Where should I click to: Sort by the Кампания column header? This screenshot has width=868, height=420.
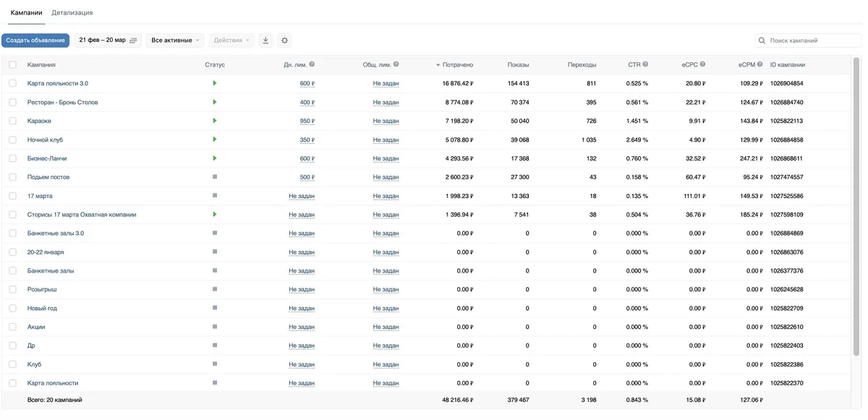pyautogui.click(x=41, y=65)
